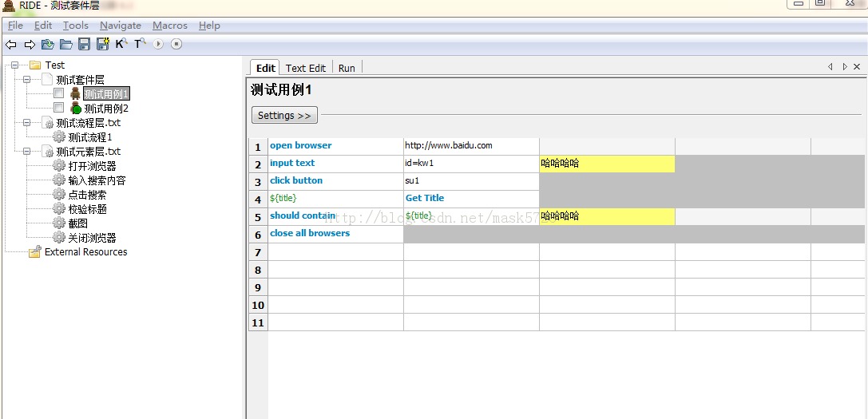Click the yellow 哈哈哈哈 cell in row 2
The width and height of the screenshot is (868, 419).
(x=607, y=164)
